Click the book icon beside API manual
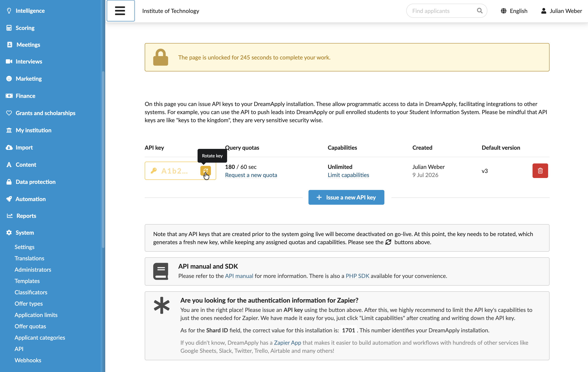 tap(161, 271)
